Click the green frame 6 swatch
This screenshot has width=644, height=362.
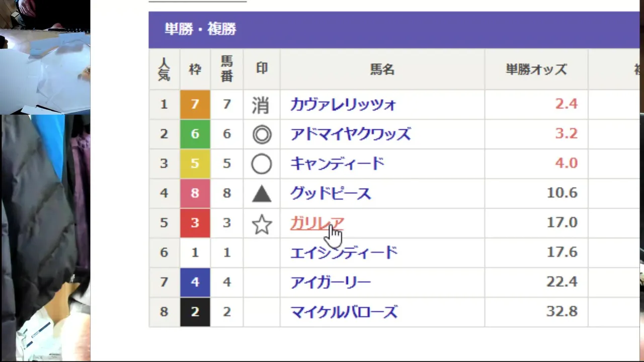tap(195, 134)
